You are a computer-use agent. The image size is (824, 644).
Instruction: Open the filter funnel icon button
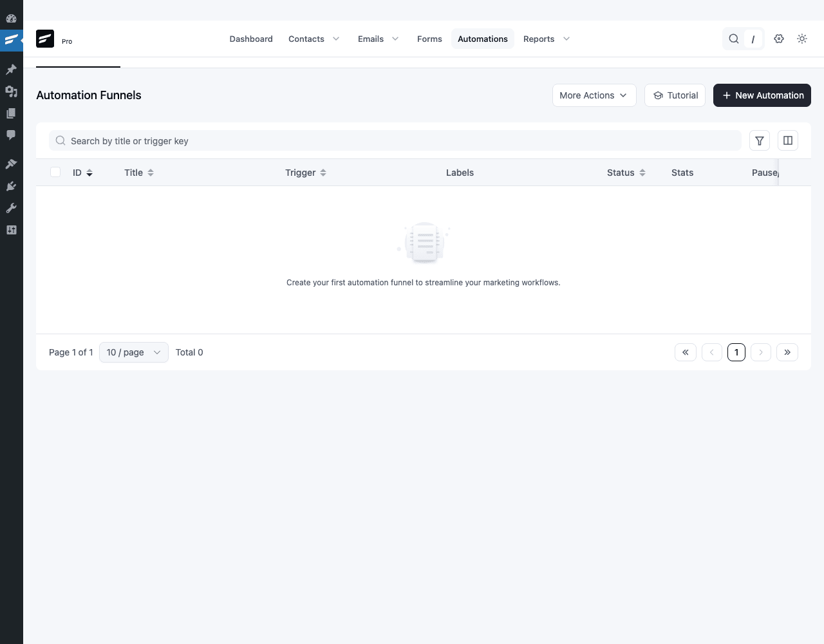[x=760, y=140]
